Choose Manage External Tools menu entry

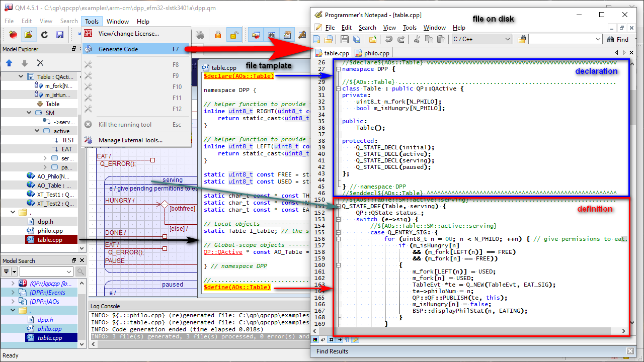click(x=130, y=140)
